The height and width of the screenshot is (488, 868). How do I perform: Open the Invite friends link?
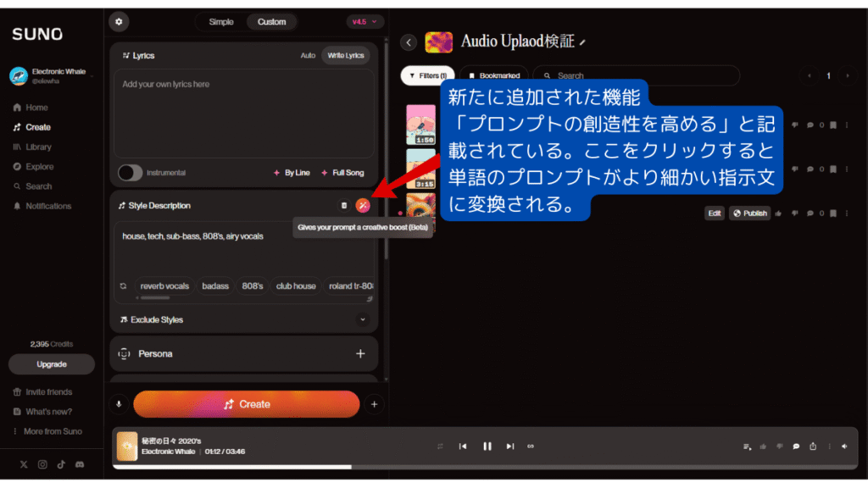[x=43, y=392]
